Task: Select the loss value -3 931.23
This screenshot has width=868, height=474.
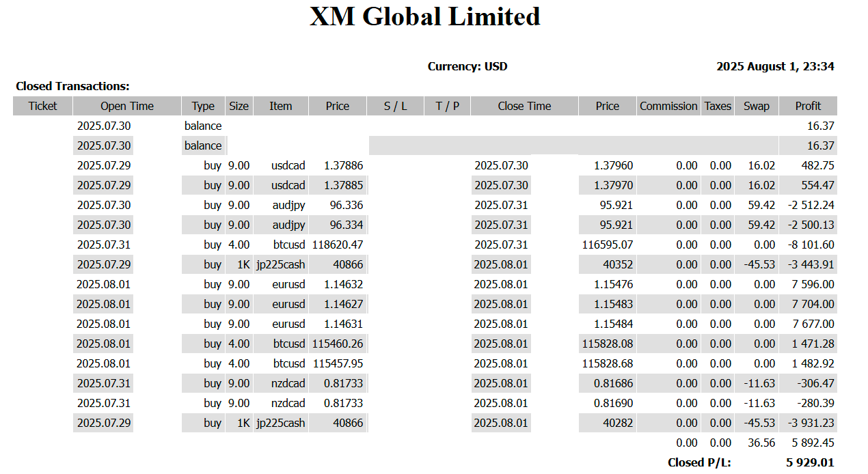Action: pyautogui.click(x=811, y=423)
